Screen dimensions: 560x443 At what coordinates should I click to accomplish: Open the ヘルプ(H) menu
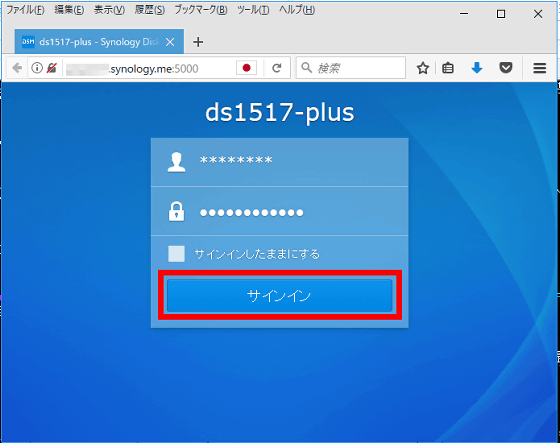[297, 10]
